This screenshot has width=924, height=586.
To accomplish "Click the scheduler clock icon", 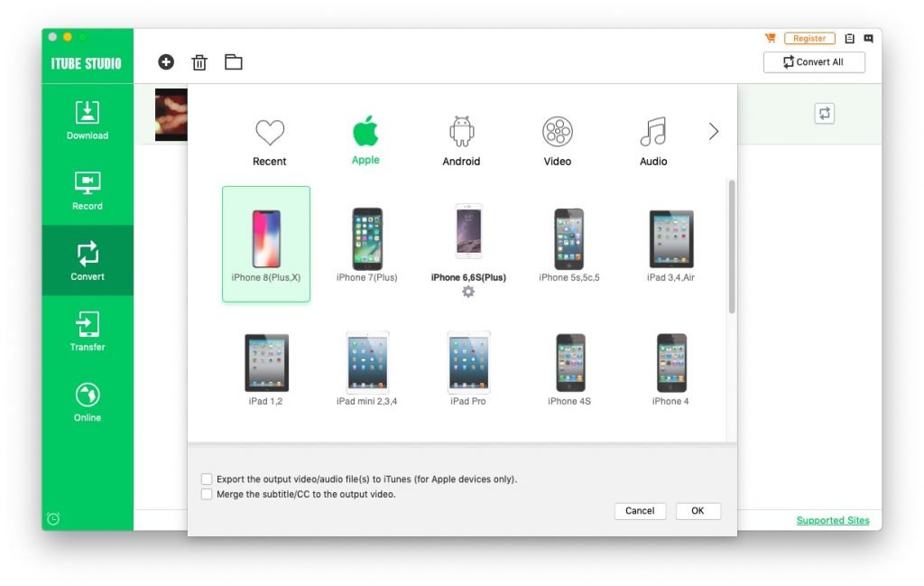I will (x=53, y=519).
